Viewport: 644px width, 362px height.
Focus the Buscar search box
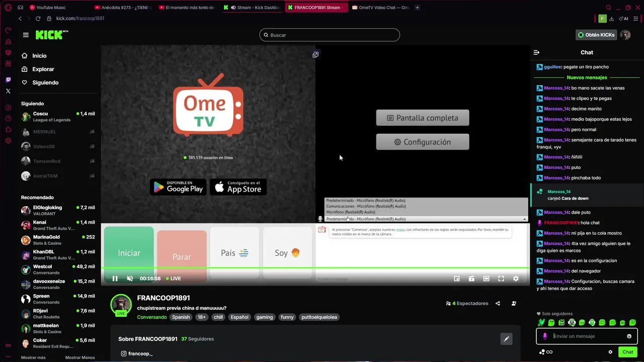click(x=330, y=35)
